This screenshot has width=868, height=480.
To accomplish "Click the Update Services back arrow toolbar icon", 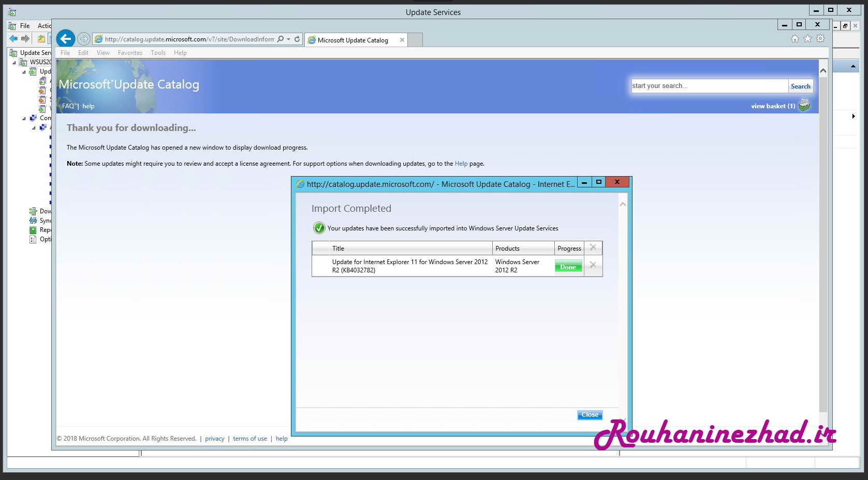I will [x=13, y=39].
